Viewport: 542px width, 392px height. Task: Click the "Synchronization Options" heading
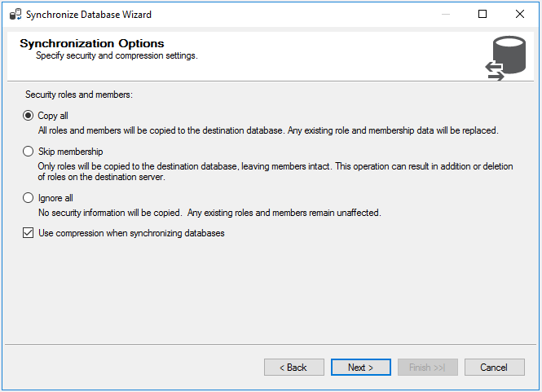pyautogui.click(x=91, y=44)
